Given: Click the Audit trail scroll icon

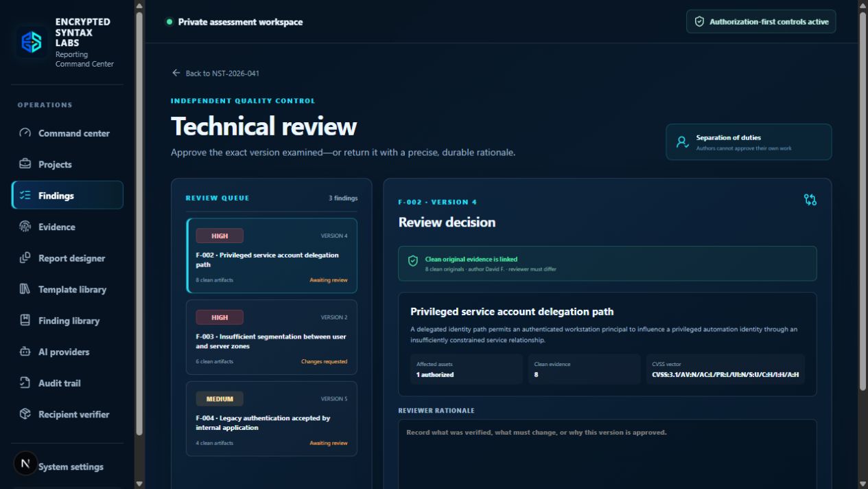Looking at the screenshot, I should pos(25,383).
